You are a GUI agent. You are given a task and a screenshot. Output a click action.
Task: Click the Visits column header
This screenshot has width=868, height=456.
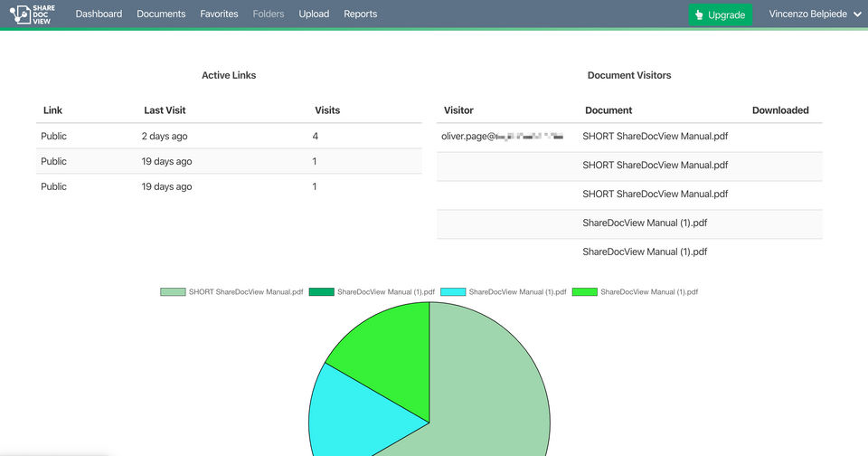(x=327, y=110)
